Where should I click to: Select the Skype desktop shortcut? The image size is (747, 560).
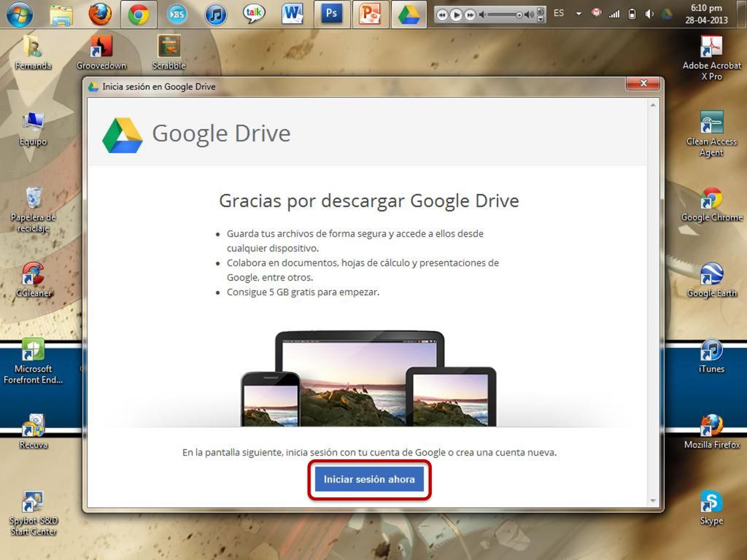pos(712,507)
